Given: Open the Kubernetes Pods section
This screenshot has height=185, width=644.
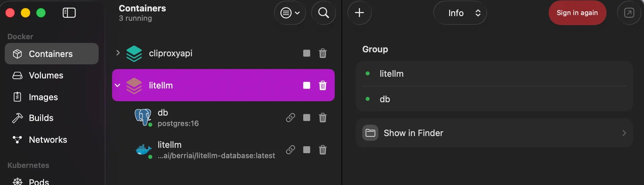Looking at the screenshot, I should click(52, 181).
